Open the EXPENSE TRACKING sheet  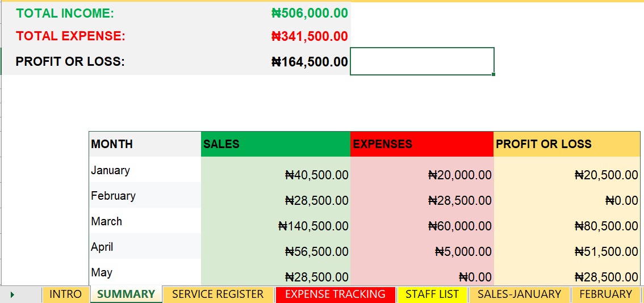tap(335, 294)
